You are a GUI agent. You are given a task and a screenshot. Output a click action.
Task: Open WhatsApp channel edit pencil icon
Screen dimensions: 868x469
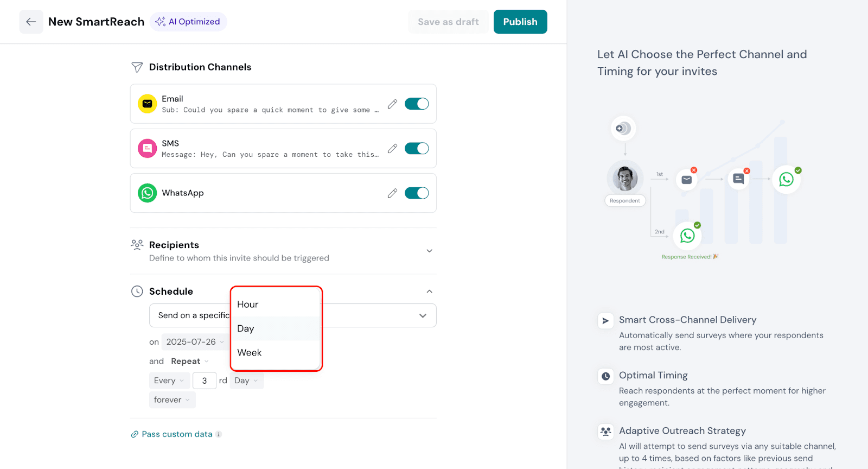[392, 193]
